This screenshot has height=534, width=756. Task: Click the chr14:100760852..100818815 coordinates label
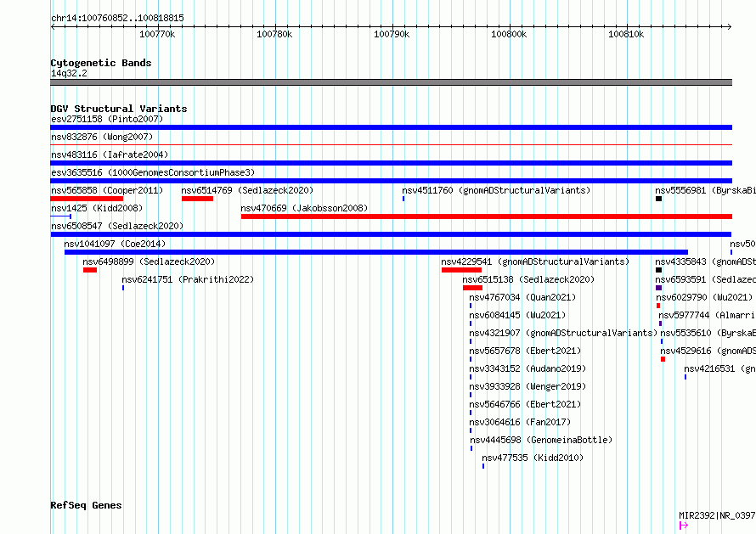click(x=117, y=18)
